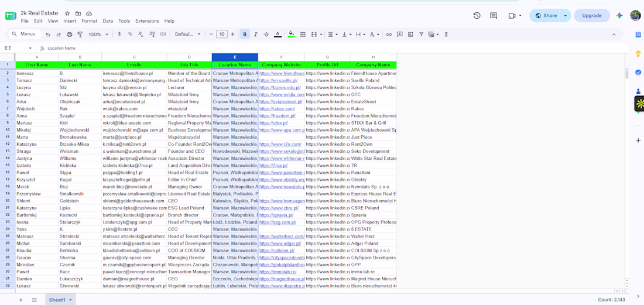Format cells as currency
The image size is (644, 305).
(119, 35)
